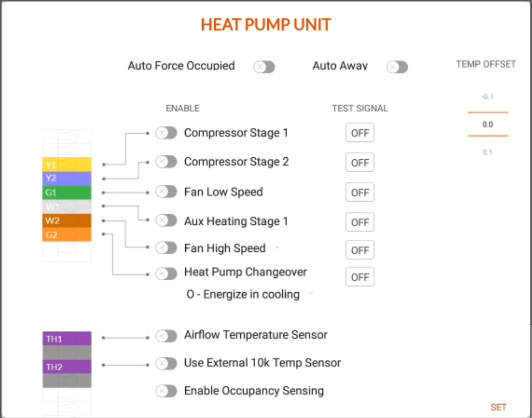Toggle Use External 10k Temp Sensor
The width and height of the screenshot is (532, 418).
(166, 363)
